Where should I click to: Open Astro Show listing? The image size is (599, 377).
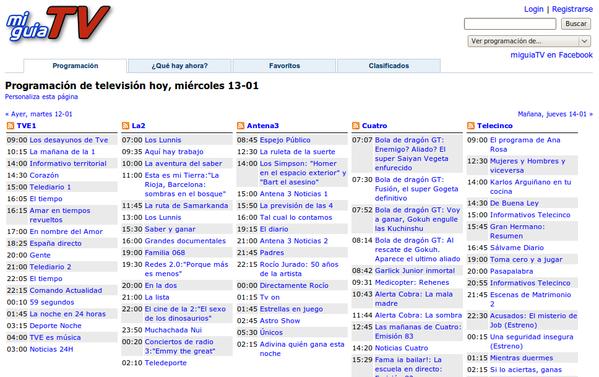280,321
